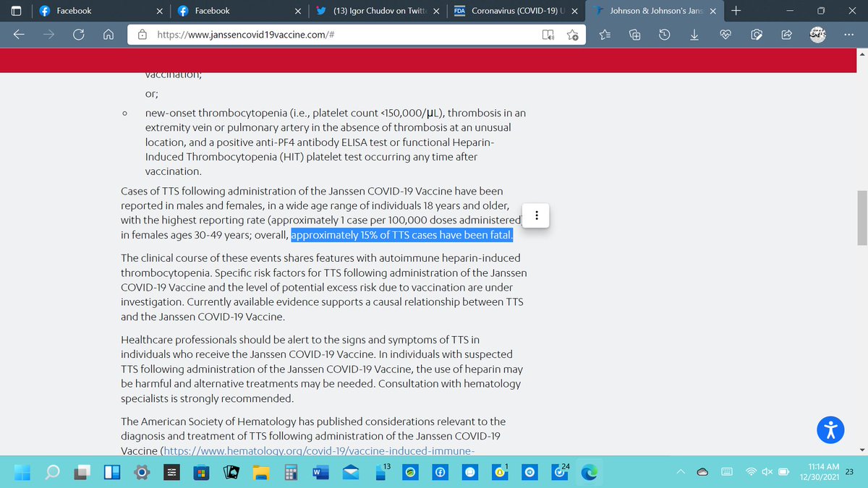
Task: Click highlighted text about 15% TTS cases fatal
Action: tap(402, 235)
